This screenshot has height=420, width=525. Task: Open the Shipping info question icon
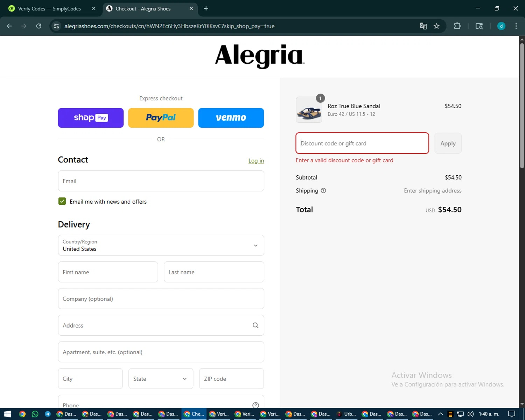pyautogui.click(x=323, y=190)
